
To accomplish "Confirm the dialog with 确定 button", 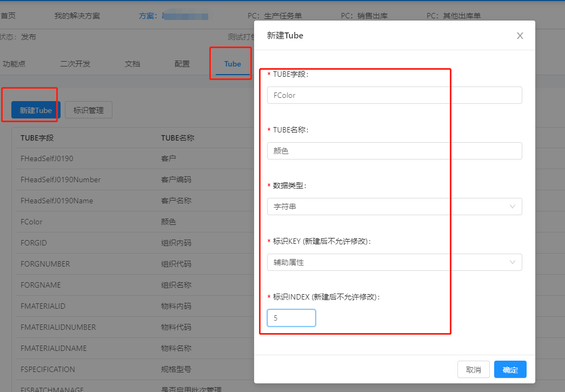I will [510, 369].
